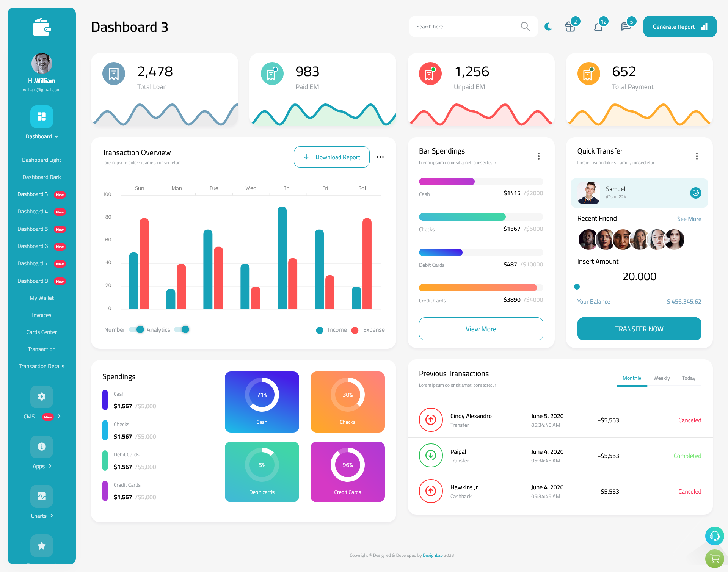Click the Paid EMI summary icon
Image resolution: width=728 pixels, height=572 pixels.
[272, 72]
